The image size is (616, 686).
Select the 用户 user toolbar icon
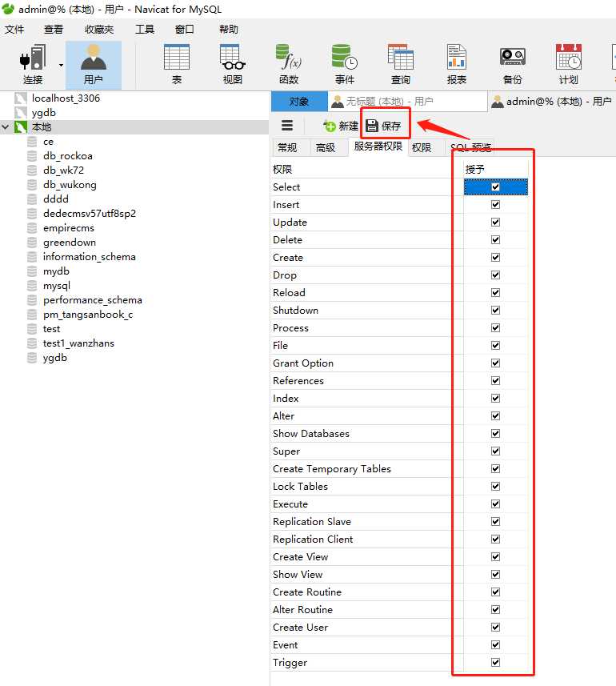point(93,65)
